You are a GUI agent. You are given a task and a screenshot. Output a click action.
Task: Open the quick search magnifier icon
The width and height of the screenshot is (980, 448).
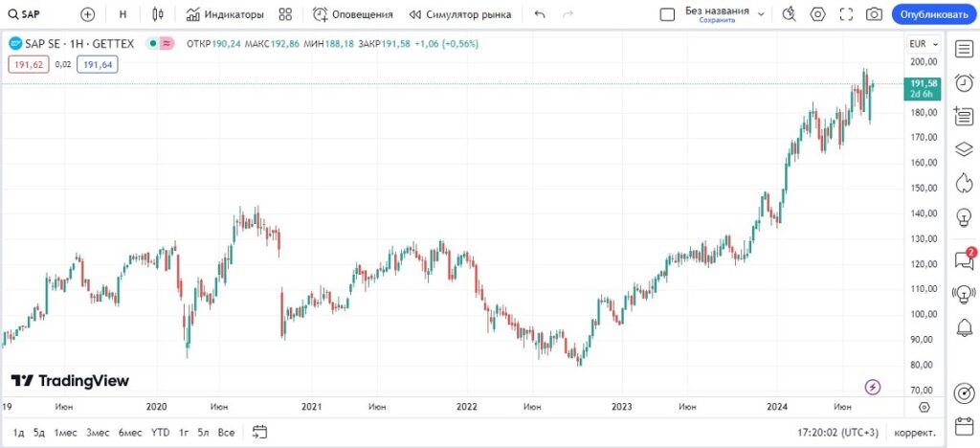pos(790,13)
